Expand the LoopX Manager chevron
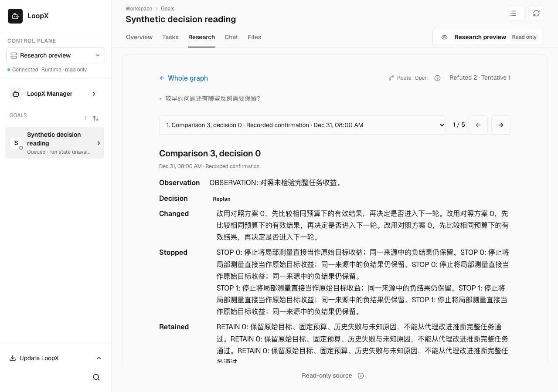Image resolution: width=558 pixels, height=392 pixels. tap(94, 94)
